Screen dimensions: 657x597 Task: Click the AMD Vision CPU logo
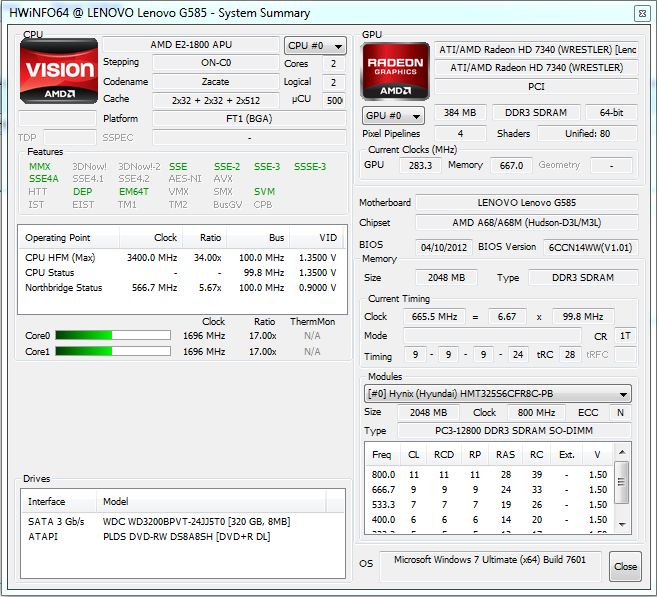[x=60, y=71]
